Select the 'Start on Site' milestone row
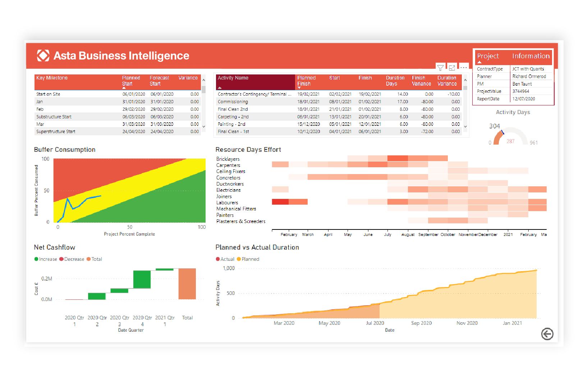 point(118,94)
